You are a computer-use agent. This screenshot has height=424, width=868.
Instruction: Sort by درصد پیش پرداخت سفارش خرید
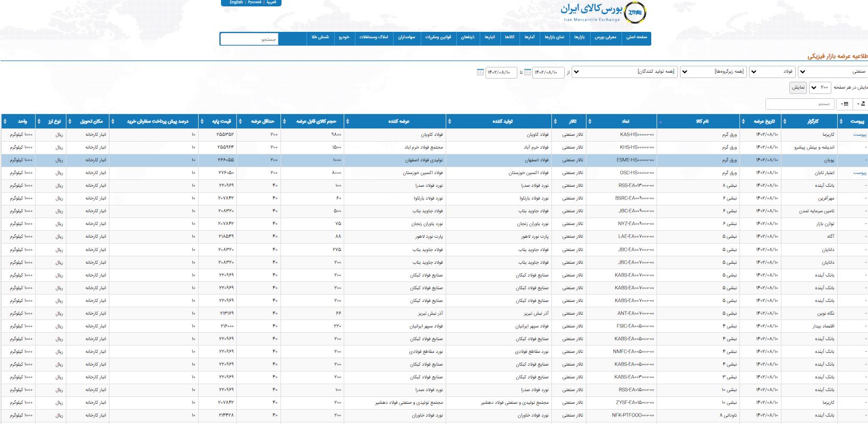[113, 122]
